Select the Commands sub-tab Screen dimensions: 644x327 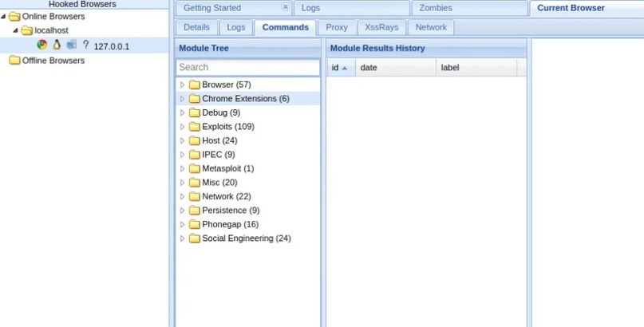pos(286,27)
